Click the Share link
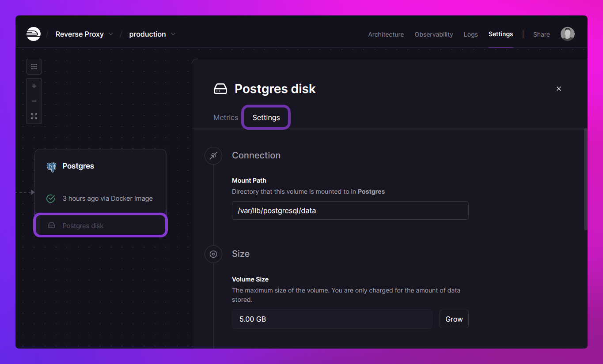Image resolution: width=603 pixels, height=364 pixels. click(541, 34)
